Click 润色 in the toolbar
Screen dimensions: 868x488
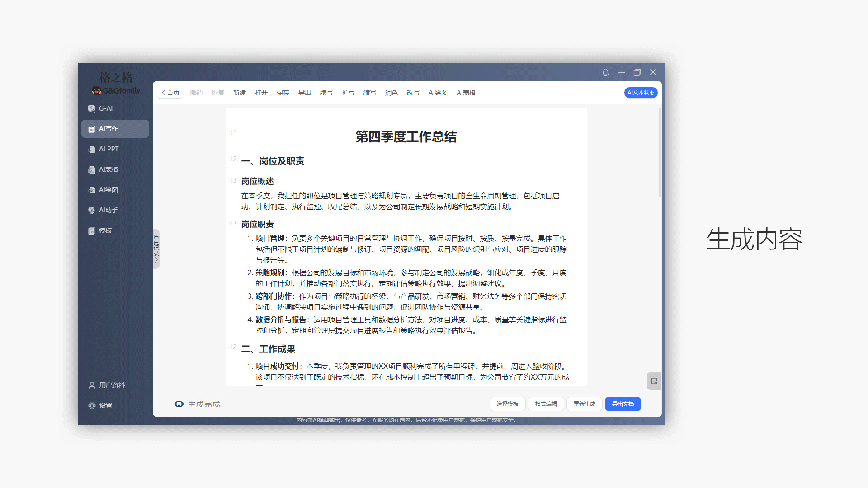pos(391,93)
